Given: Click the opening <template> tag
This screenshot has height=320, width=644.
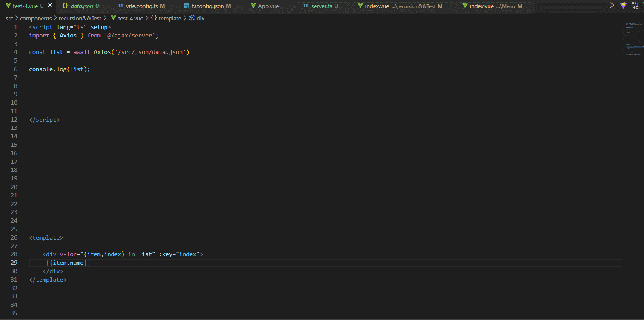Looking at the screenshot, I should click(46, 237).
